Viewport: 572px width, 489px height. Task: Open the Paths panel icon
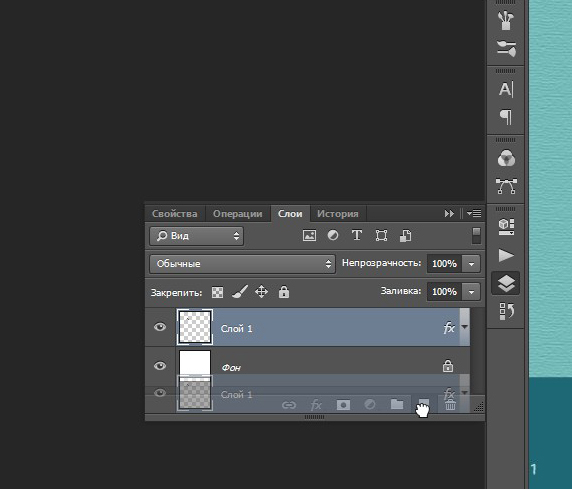506,186
